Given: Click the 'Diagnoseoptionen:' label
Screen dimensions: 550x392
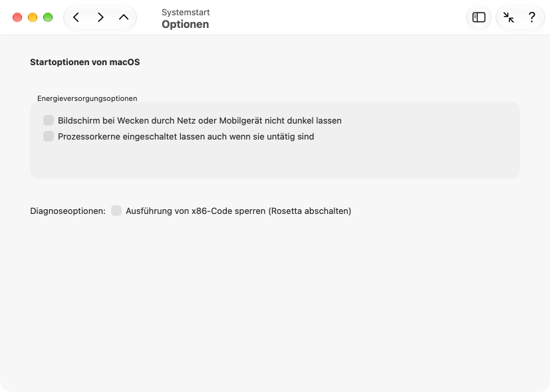Looking at the screenshot, I should pos(68,211).
